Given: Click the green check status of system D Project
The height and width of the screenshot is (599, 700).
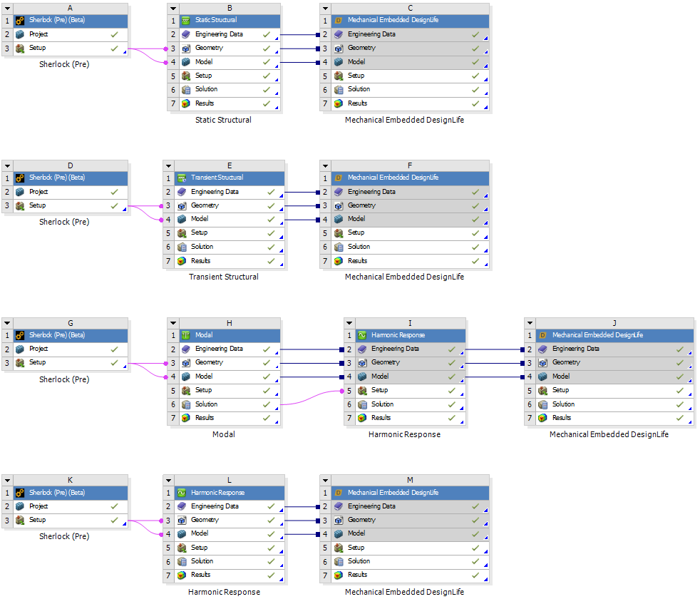Looking at the screenshot, I should click(115, 192).
